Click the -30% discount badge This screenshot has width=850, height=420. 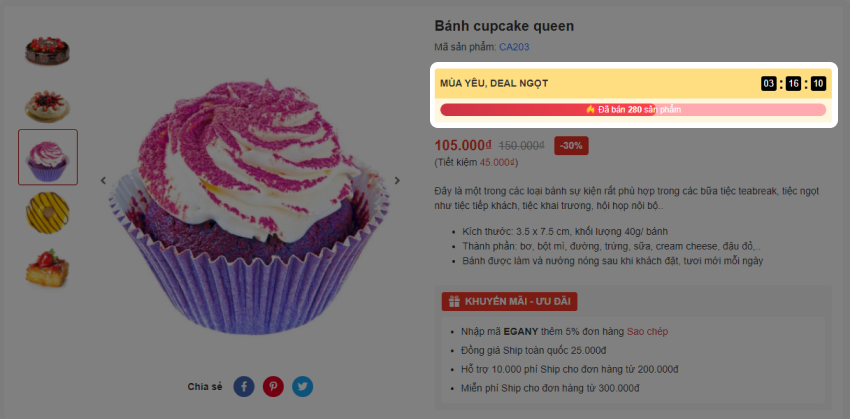pos(571,146)
